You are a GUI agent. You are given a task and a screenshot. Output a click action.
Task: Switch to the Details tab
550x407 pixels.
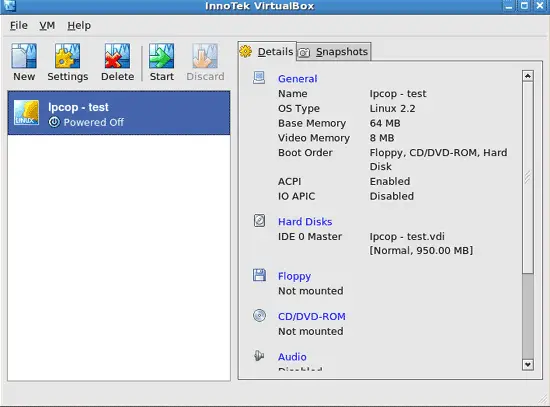tap(267, 52)
